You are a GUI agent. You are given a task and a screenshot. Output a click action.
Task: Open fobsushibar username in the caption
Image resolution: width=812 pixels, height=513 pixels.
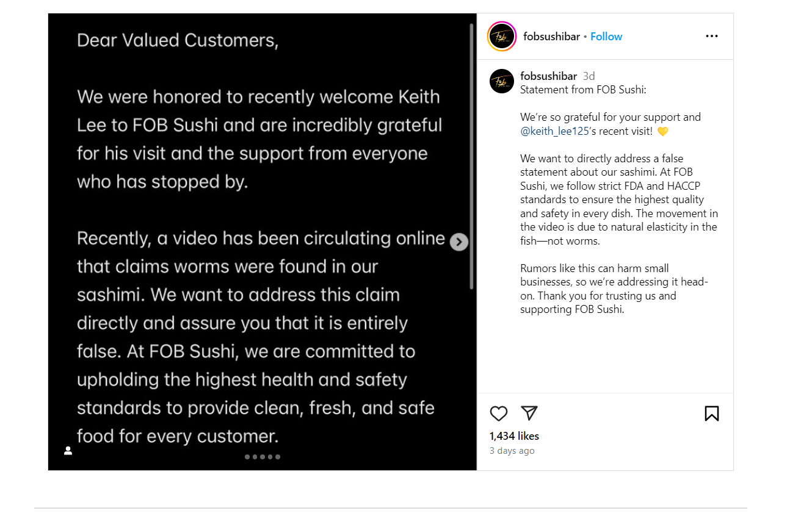coord(548,76)
